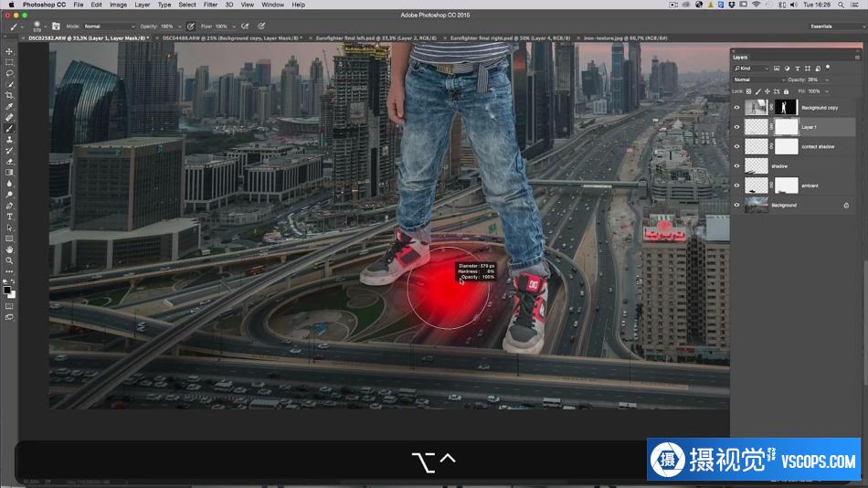Select the Healing Brush tool
Image resolution: width=868 pixels, height=488 pixels.
point(9,117)
